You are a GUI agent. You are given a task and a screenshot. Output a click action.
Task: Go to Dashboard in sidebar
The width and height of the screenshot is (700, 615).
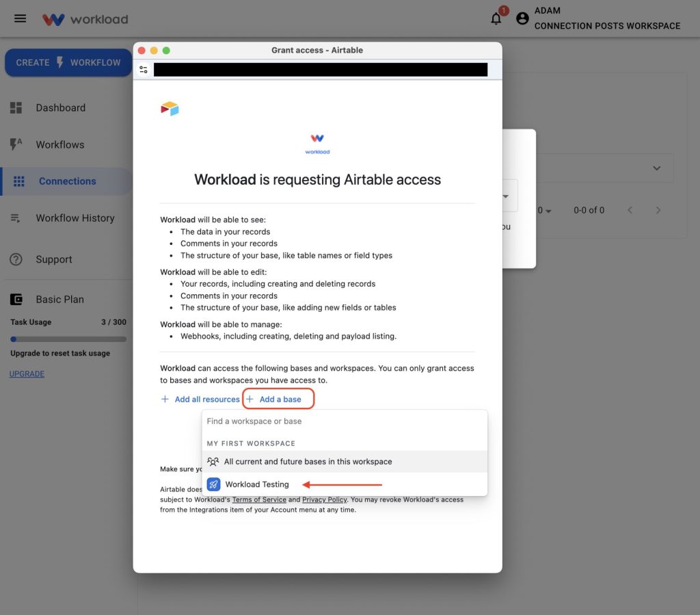click(60, 107)
